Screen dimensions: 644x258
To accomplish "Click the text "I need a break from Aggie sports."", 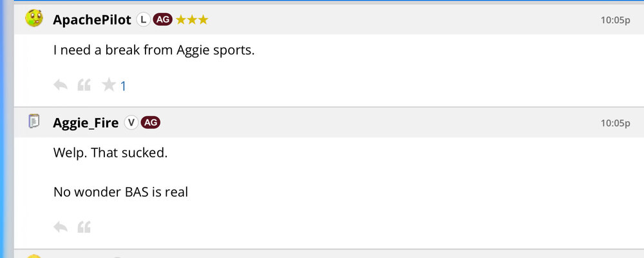I will coord(154,50).
